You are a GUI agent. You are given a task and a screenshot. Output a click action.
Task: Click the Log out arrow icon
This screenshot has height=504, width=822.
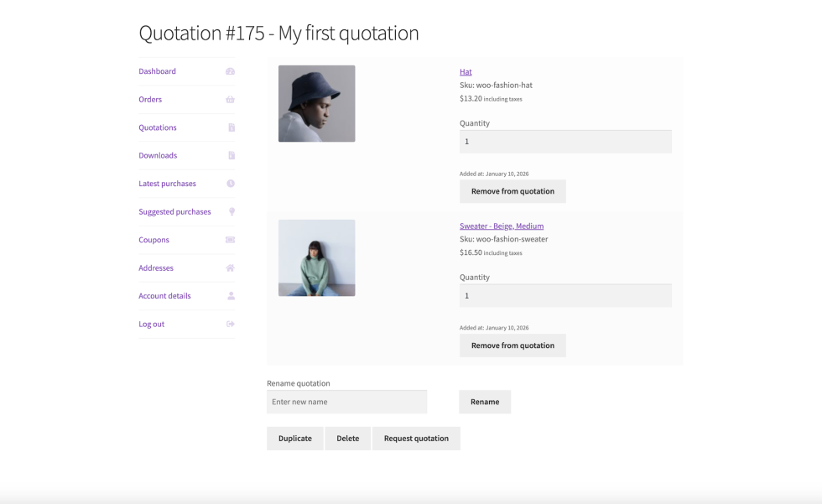231,325
